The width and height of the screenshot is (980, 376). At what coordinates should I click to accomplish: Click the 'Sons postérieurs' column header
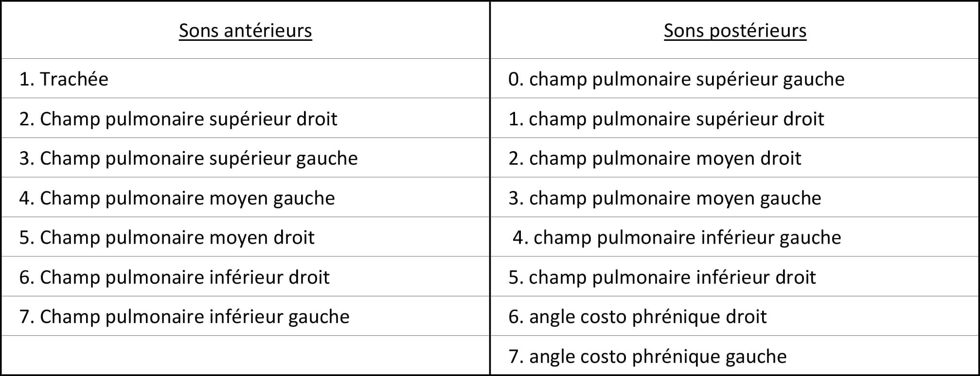pos(735,30)
